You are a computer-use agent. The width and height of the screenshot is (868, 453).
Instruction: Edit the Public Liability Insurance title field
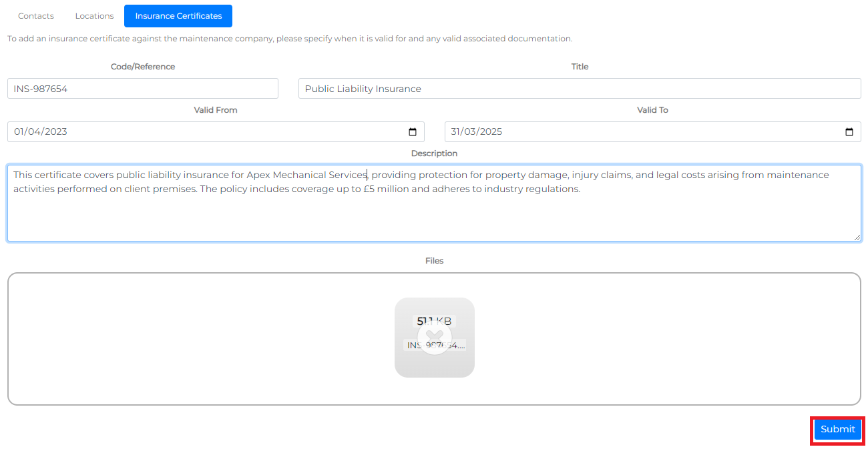click(580, 88)
